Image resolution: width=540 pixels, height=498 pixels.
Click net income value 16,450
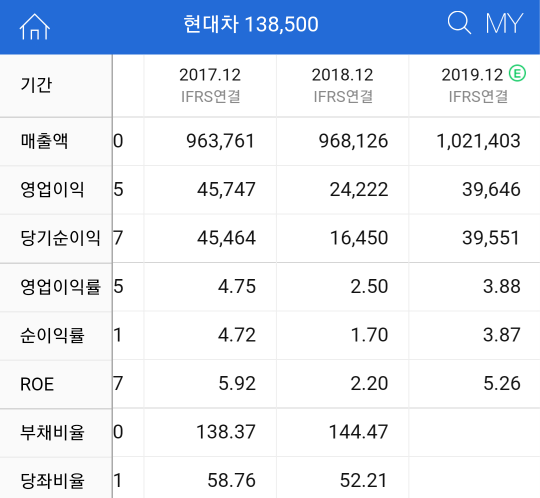point(359,238)
